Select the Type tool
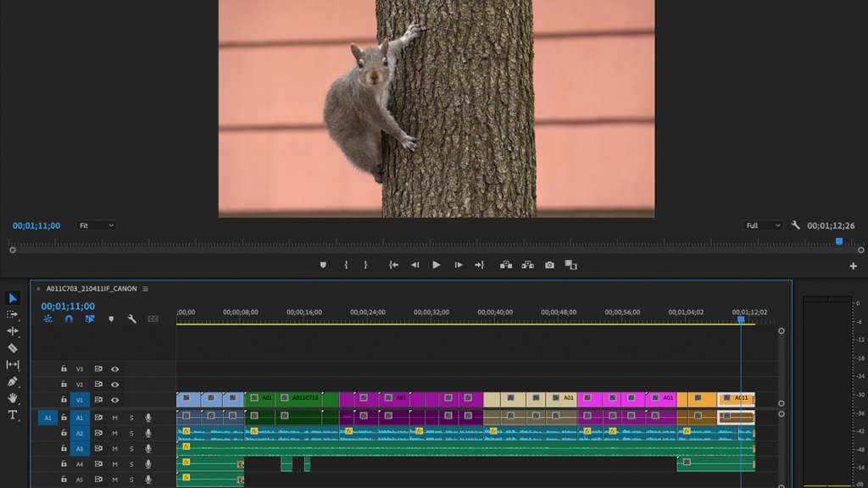868x488 pixels. tap(13, 415)
